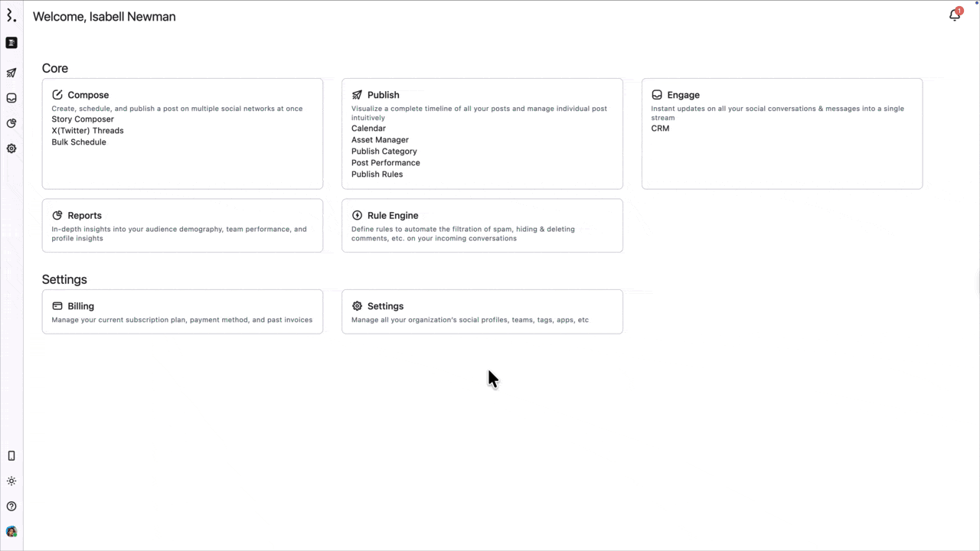The image size is (980, 551).
Task: Open the Story Composer link
Action: click(x=83, y=119)
